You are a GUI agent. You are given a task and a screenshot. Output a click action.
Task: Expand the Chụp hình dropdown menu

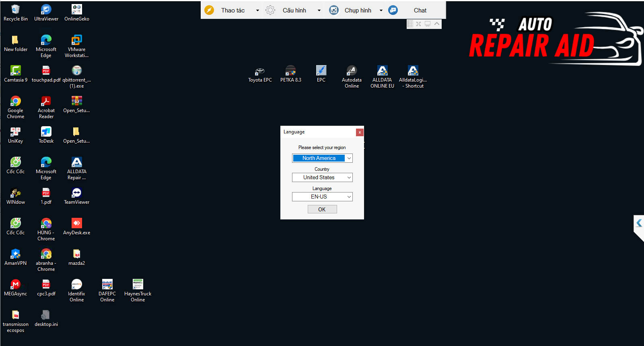click(x=381, y=10)
